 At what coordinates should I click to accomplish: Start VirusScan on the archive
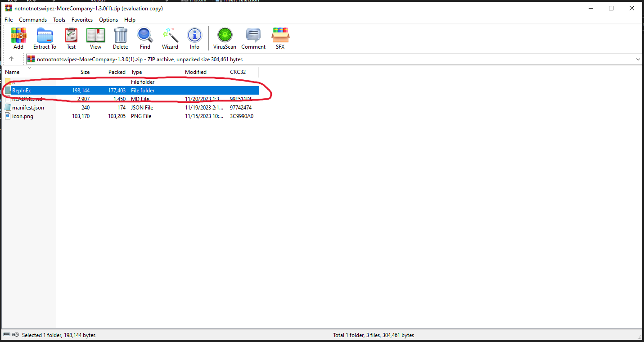(225, 38)
